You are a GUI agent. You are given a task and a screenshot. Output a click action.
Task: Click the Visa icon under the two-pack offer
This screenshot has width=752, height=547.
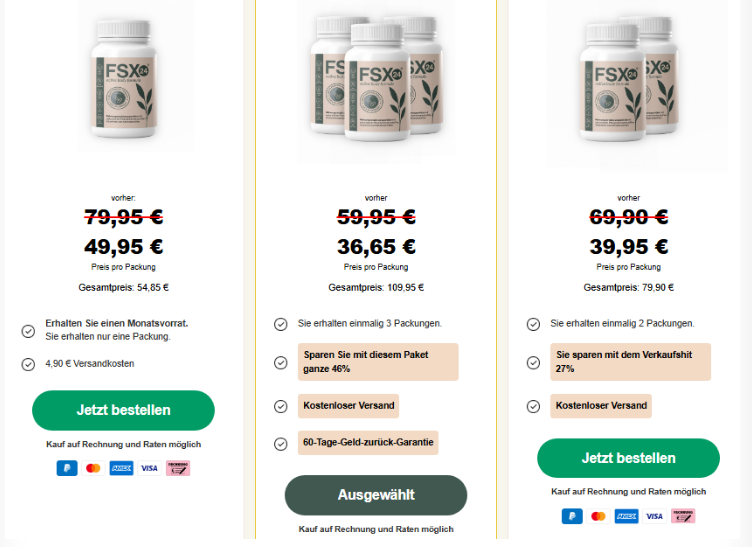point(654,516)
